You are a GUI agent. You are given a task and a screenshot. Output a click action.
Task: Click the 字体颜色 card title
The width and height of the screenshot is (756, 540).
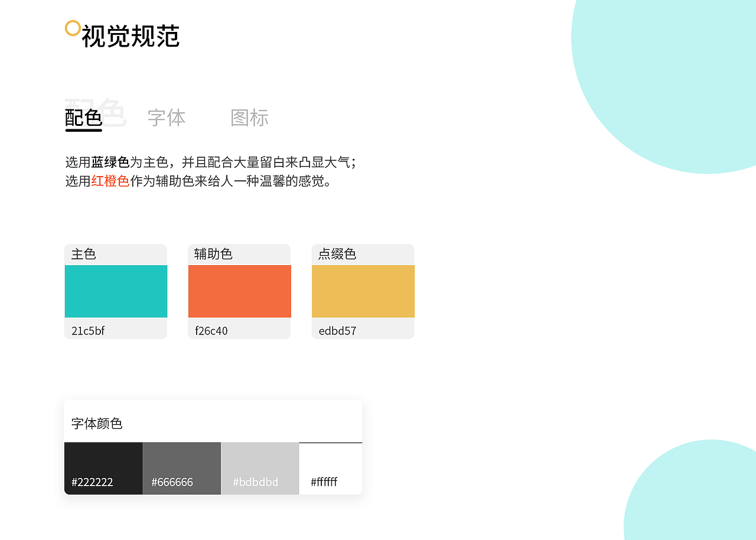click(x=97, y=424)
